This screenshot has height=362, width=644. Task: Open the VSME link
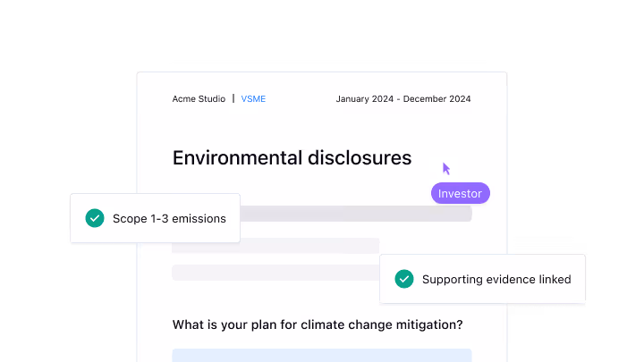point(253,99)
